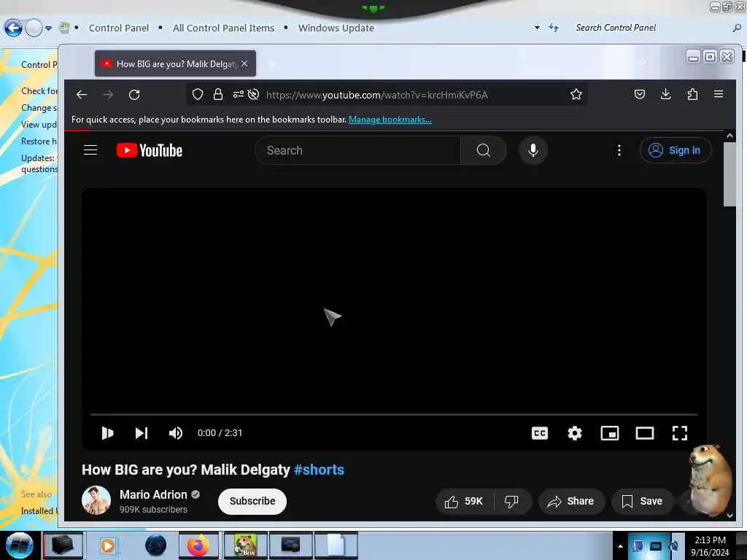Show site security padlock information
This screenshot has height=560, width=747.
(x=218, y=94)
